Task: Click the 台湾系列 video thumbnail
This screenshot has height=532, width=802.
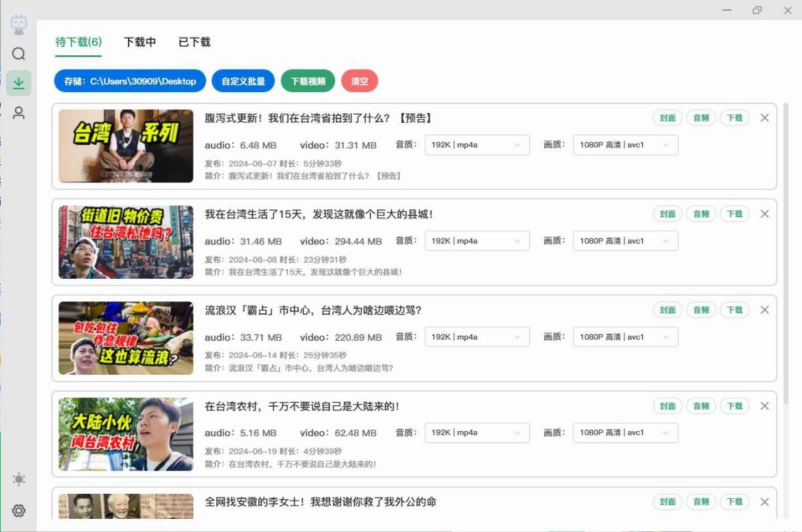Action: click(x=126, y=146)
